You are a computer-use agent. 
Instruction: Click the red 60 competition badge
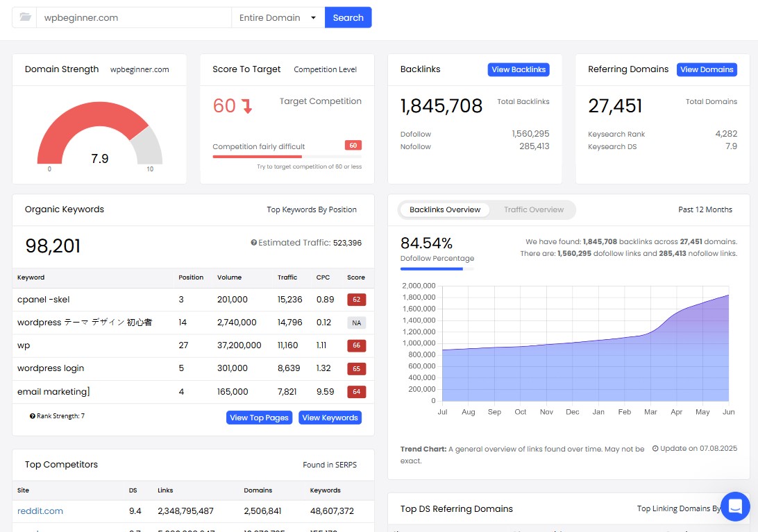pyautogui.click(x=353, y=146)
